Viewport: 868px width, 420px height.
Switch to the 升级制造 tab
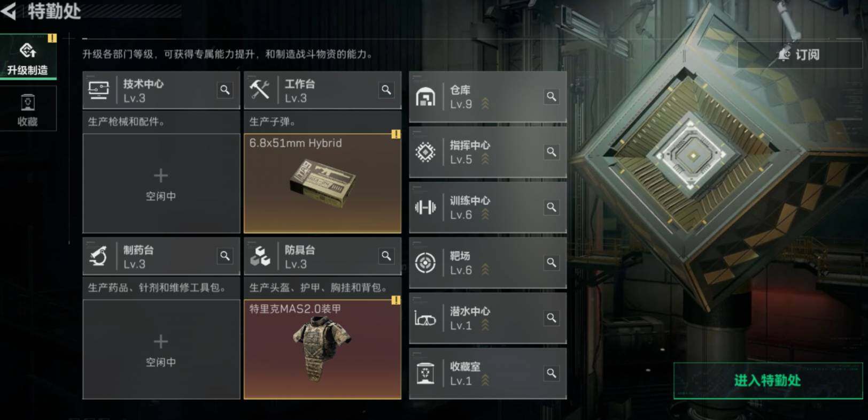click(x=28, y=57)
